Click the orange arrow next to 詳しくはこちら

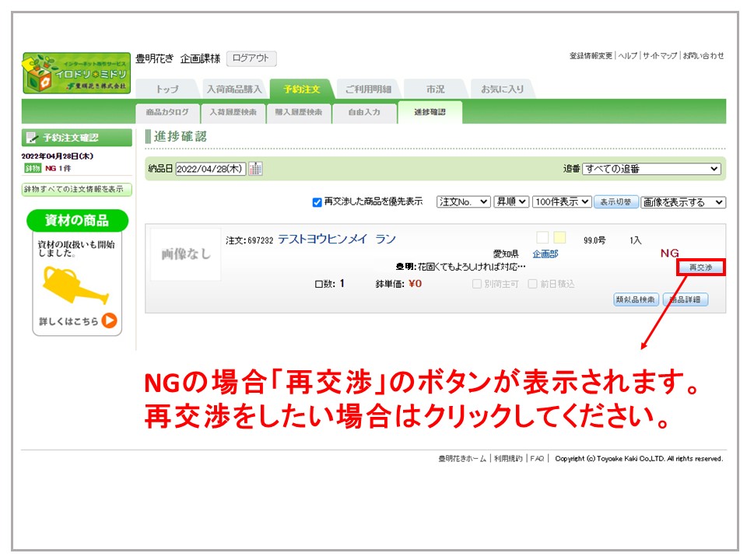click(x=109, y=320)
